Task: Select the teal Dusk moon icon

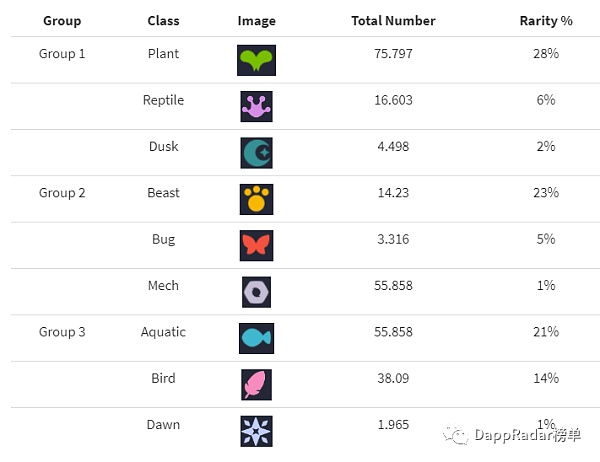Action: (x=256, y=153)
